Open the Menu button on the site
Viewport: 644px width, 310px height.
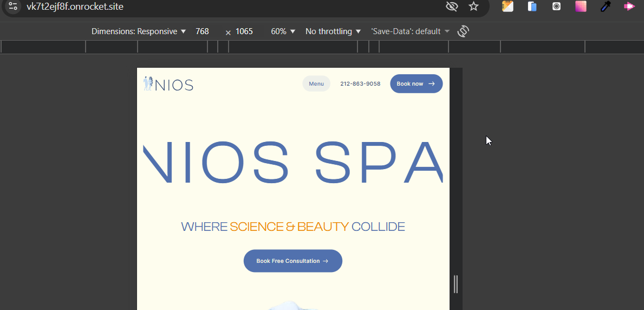316,84
